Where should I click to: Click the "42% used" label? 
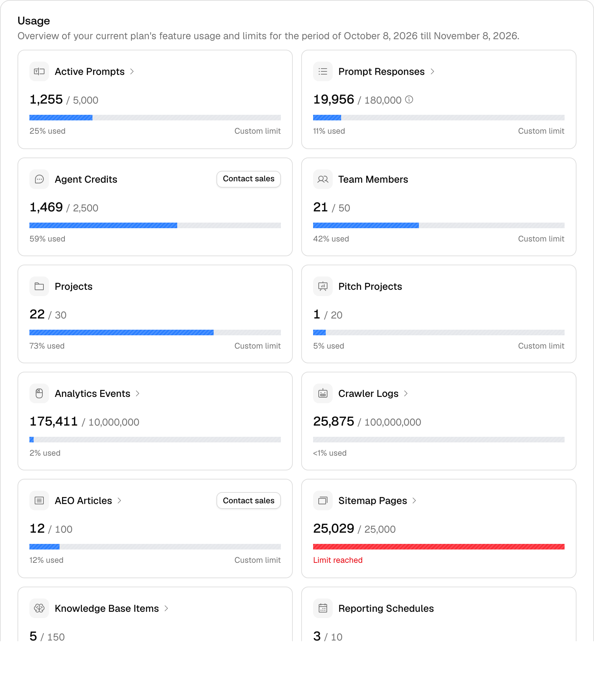pos(331,239)
